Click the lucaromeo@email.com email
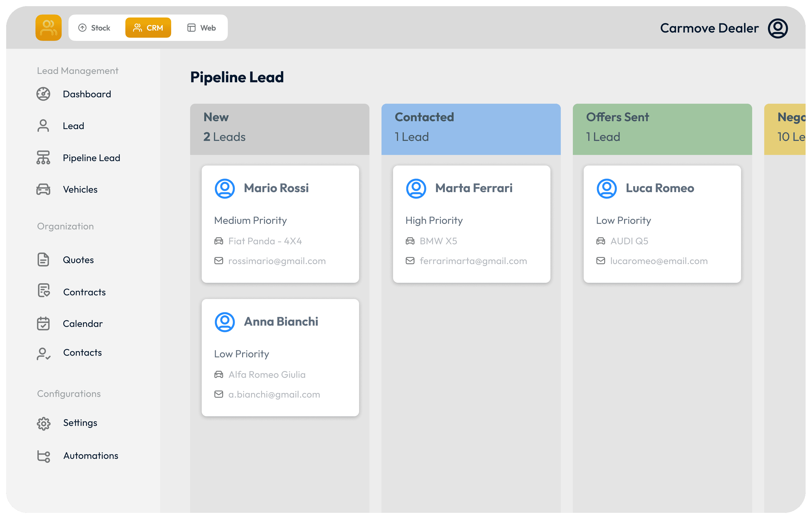This screenshot has height=519, width=812. [659, 261]
